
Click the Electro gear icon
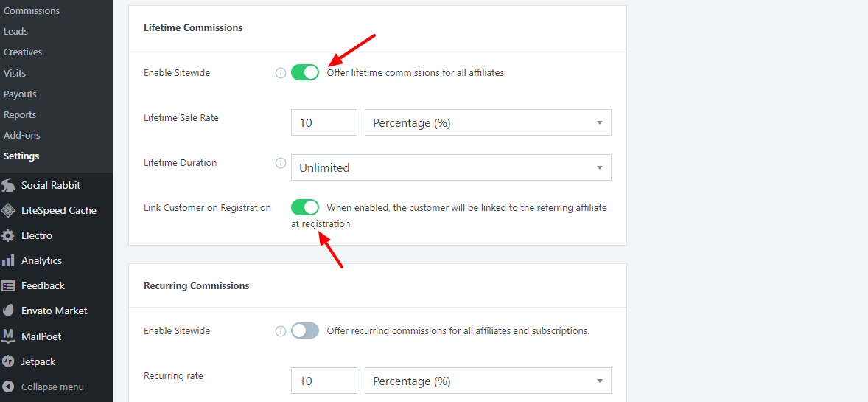click(x=9, y=236)
